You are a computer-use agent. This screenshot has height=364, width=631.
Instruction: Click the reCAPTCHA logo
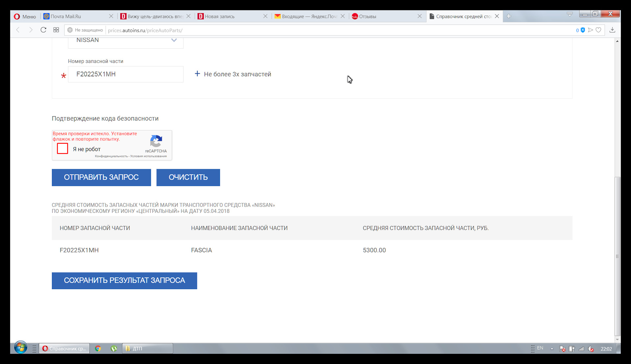coord(156,141)
